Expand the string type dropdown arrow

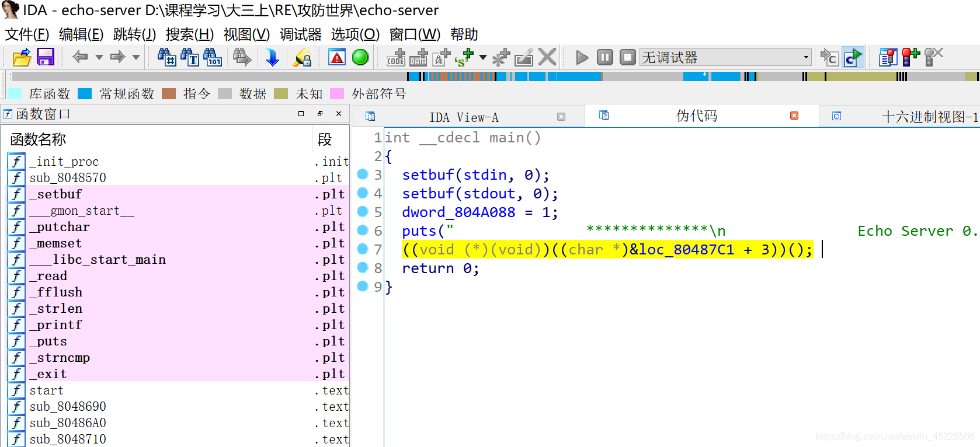click(x=483, y=57)
